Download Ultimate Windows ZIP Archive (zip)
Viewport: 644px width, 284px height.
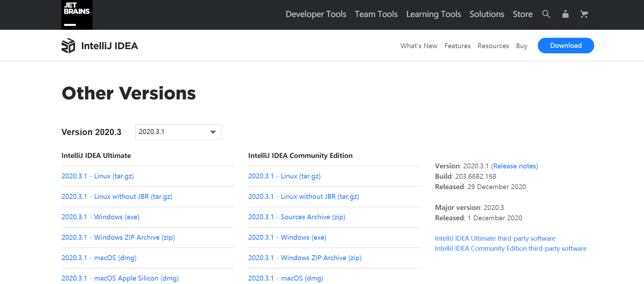click(x=118, y=237)
